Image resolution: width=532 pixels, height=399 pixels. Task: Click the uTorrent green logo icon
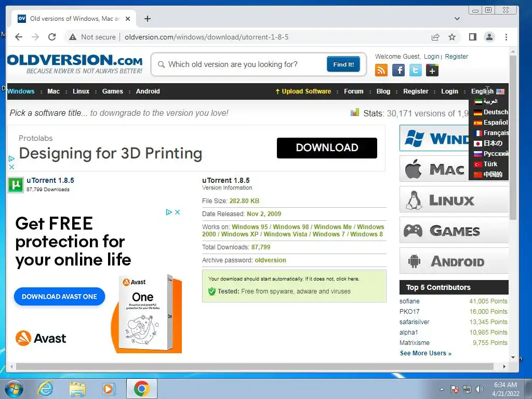(16, 184)
